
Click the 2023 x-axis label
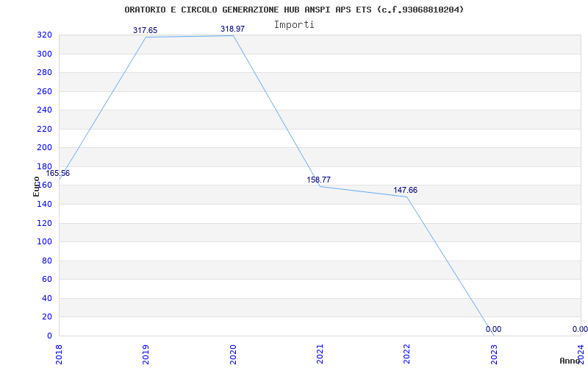pos(494,353)
